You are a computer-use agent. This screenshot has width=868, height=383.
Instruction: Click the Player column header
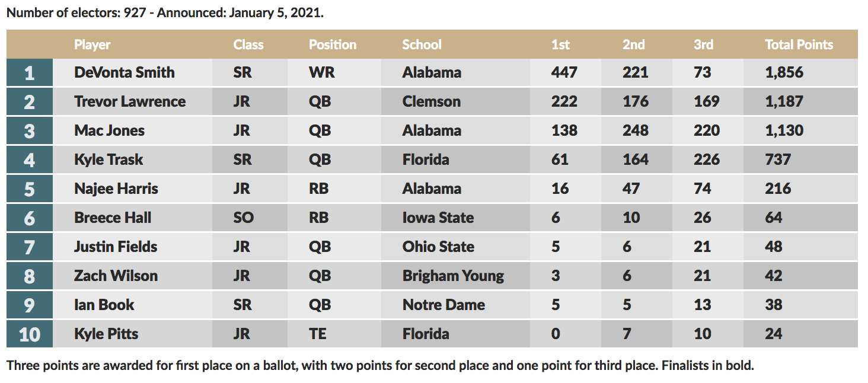point(92,44)
